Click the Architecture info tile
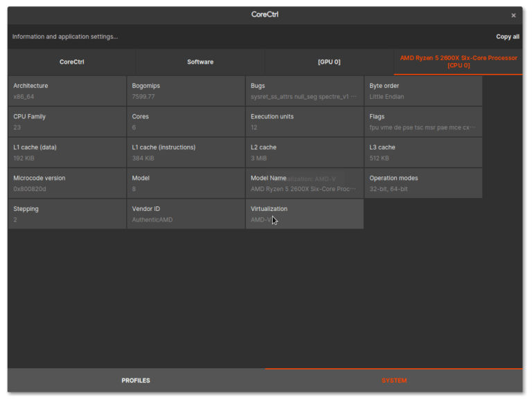Image resolution: width=532 pixels, height=402 pixels. pos(67,91)
